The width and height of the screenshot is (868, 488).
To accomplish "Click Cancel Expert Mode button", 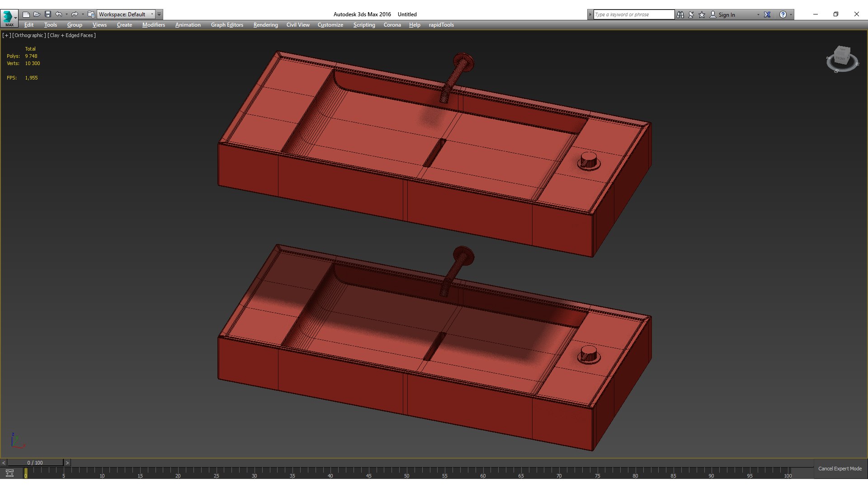I will pyautogui.click(x=840, y=469).
